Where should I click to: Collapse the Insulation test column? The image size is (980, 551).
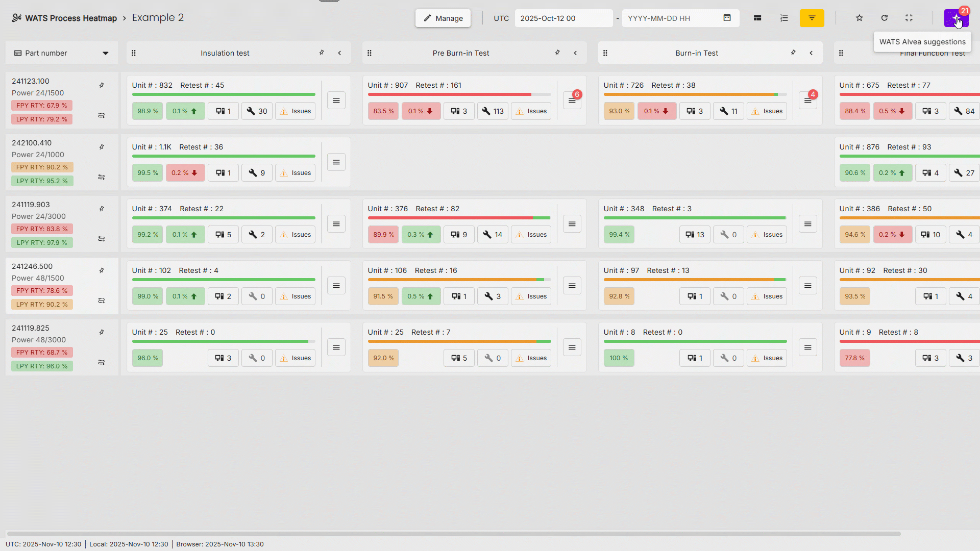coord(339,53)
